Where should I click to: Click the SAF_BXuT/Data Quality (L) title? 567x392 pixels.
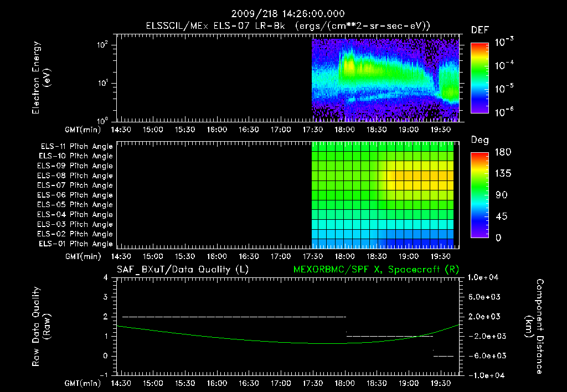click(x=183, y=270)
